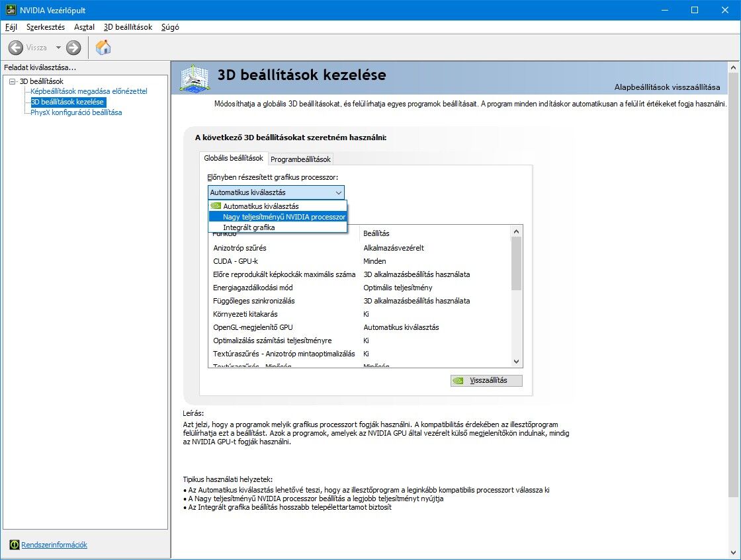This screenshot has width=741, height=560.
Task: Open the Fájl menu
Action: click(11, 27)
